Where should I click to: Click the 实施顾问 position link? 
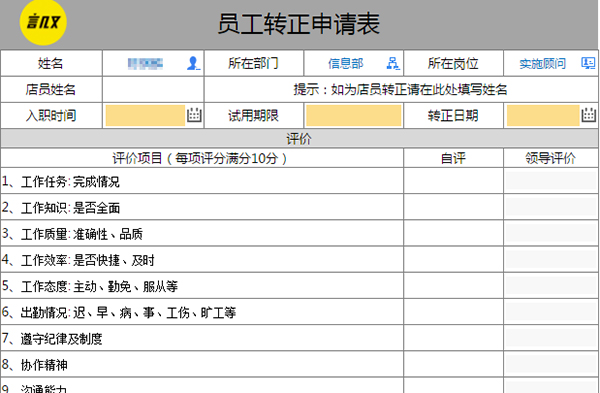(542, 64)
